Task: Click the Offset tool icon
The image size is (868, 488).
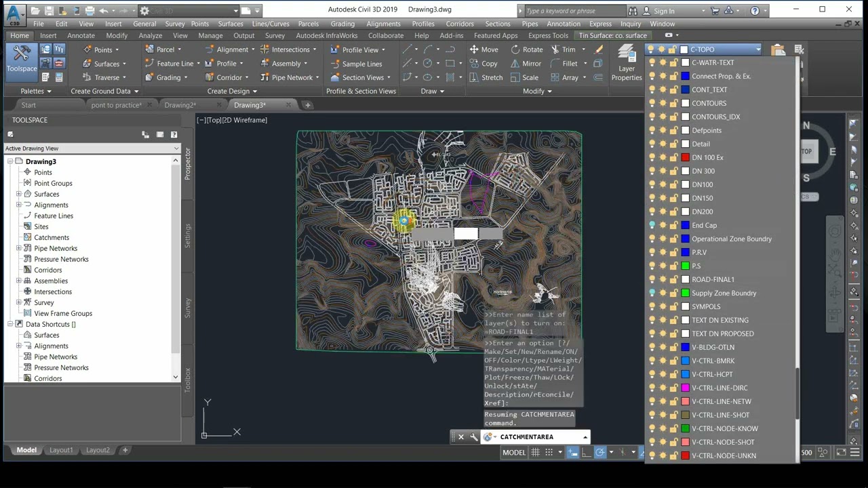Action: 597,77
